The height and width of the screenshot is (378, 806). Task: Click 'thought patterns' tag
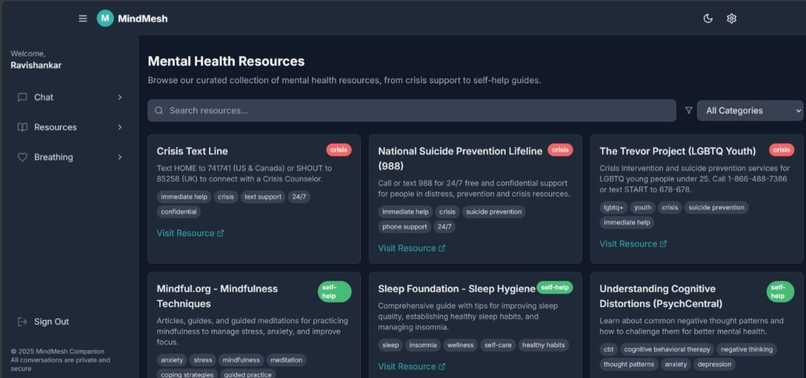point(629,364)
